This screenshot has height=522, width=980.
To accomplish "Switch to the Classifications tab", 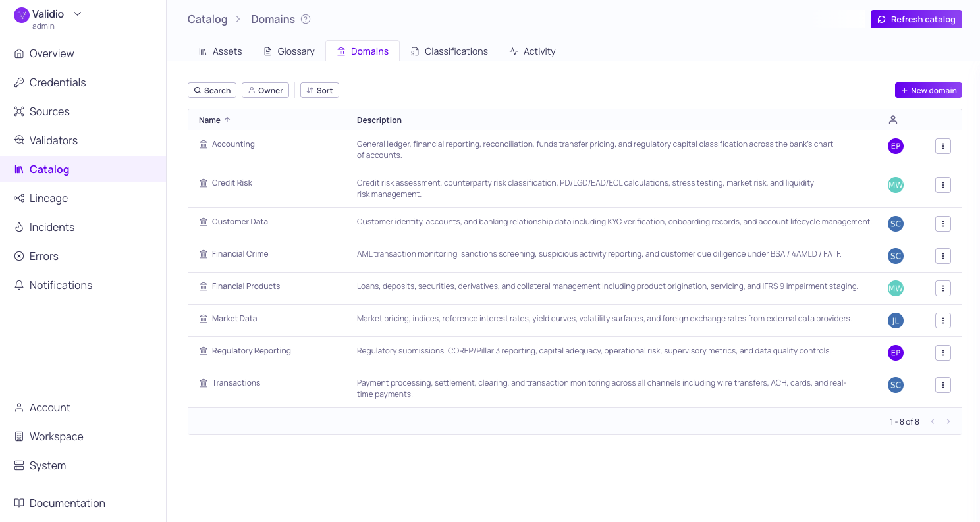I will point(449,51).
